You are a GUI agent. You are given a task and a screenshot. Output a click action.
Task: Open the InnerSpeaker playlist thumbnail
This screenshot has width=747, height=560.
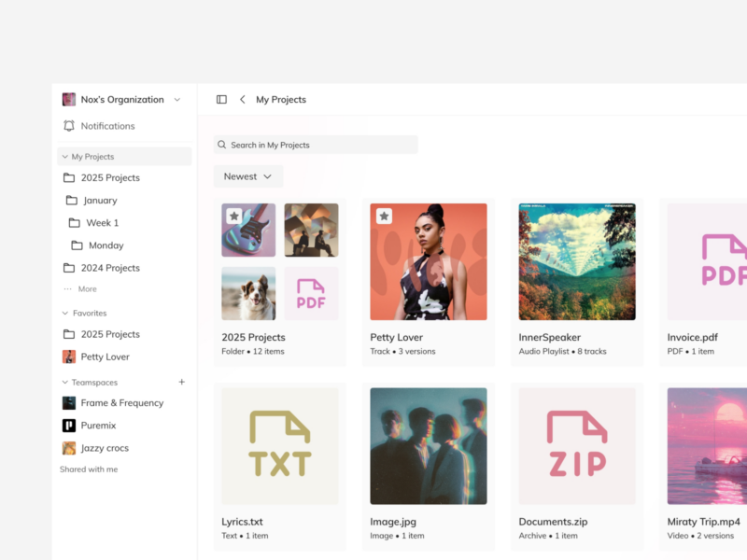pyautogui.click(x=577, y=261)
